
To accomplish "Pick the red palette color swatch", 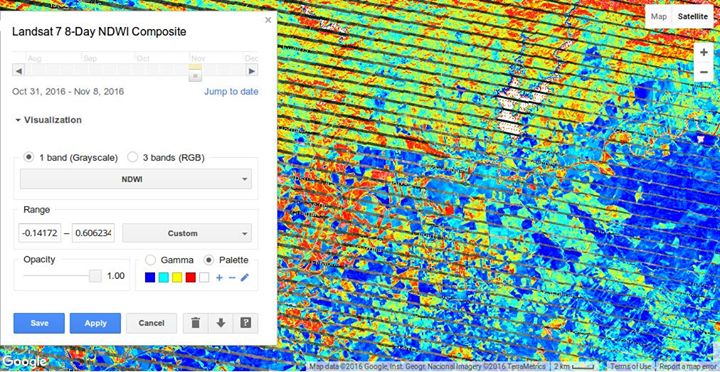I will click(x=191, y=277).
